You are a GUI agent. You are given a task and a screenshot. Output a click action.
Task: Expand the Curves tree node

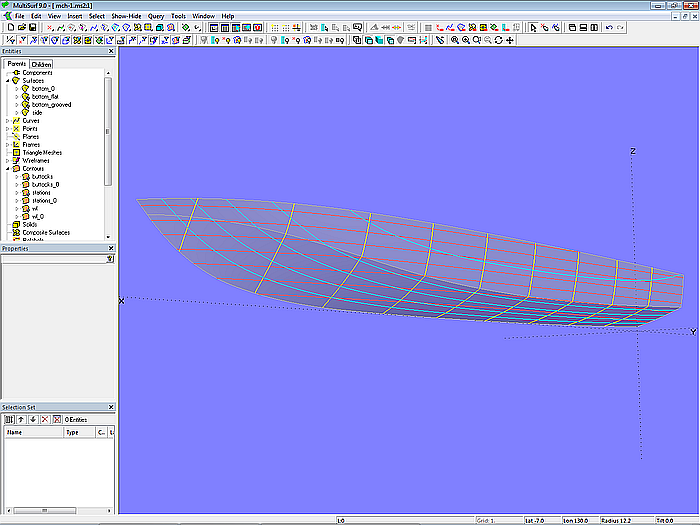pos(7,121)
